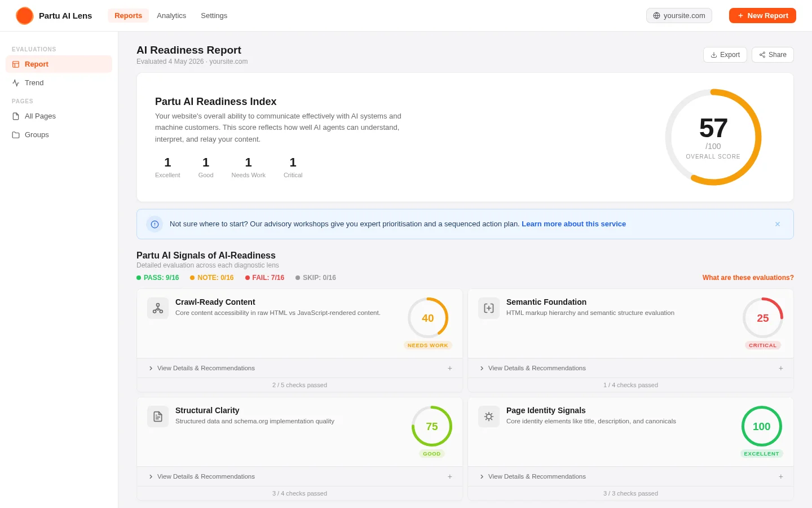Click the '1 / 4 checks passed' text

coord(630,385)
